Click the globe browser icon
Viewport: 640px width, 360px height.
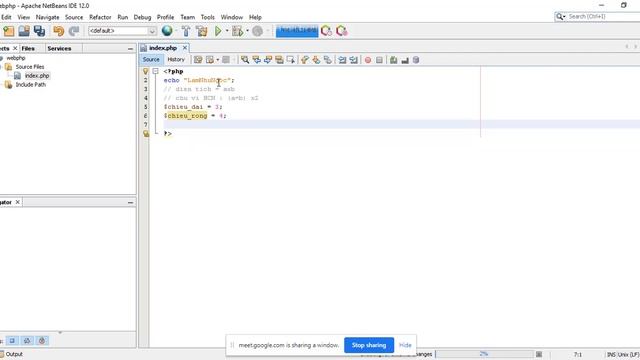tap(167, 31)
